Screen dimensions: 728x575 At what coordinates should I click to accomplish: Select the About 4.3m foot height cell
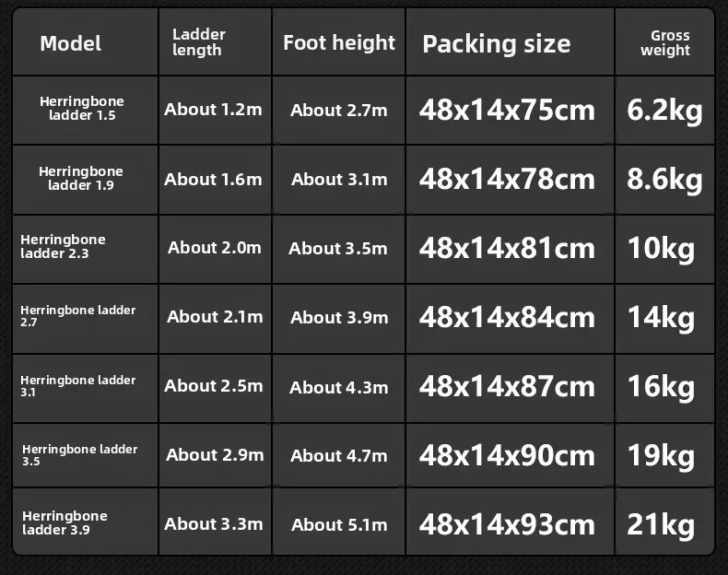[338, 389]
